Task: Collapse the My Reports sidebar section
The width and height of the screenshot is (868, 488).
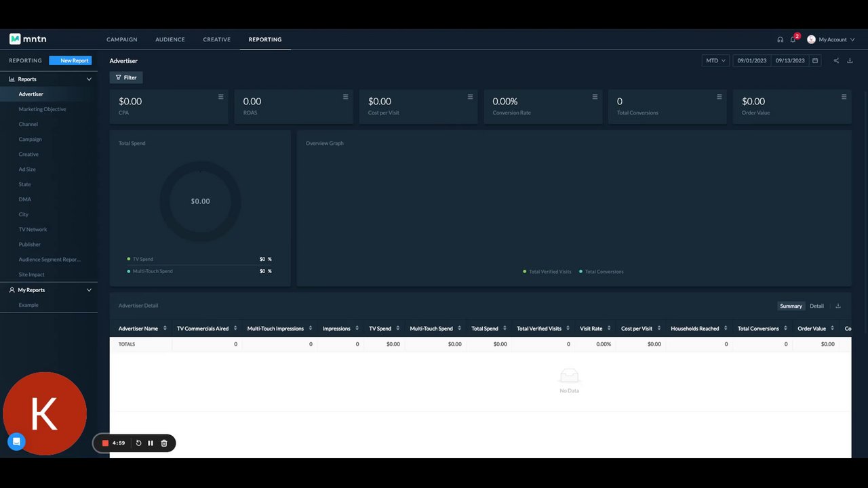Action: coord(89,290)
